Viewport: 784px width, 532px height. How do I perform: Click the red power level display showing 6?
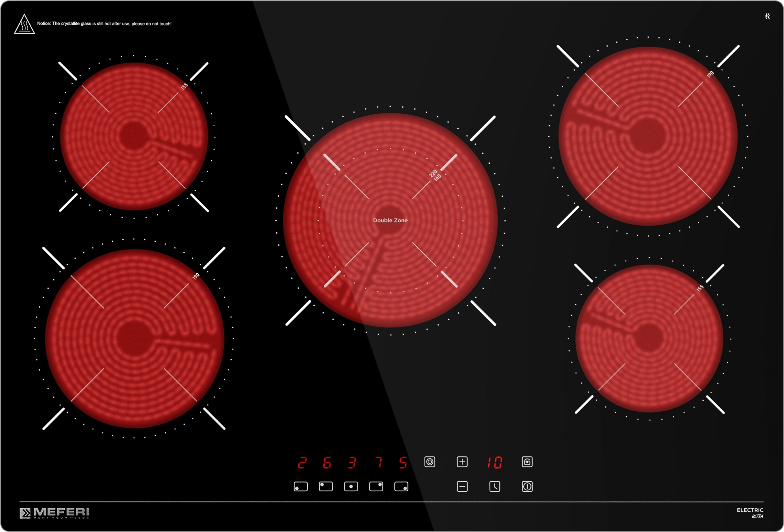[327, 463]
